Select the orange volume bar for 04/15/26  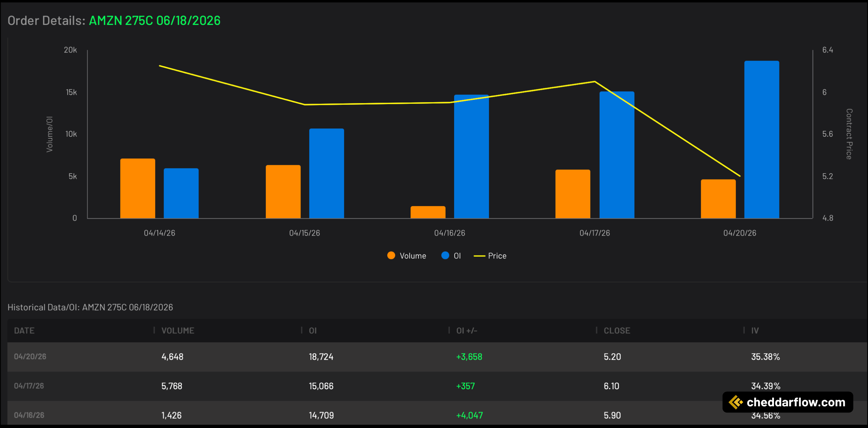(283, 192)
